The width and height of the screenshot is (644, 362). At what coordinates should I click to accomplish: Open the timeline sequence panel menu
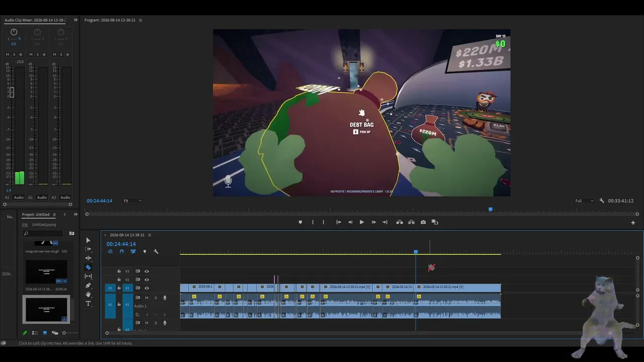pyautogui.click(x=149, y=235)
